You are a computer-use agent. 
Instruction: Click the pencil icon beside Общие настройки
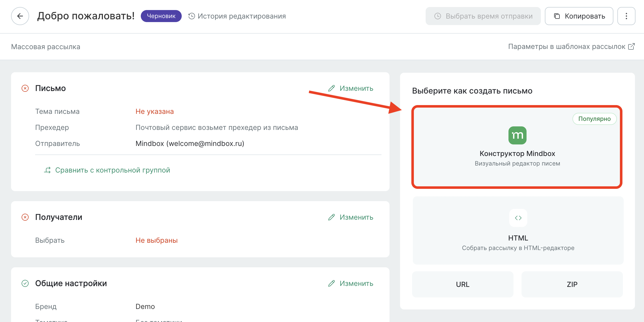pos(332,283)
